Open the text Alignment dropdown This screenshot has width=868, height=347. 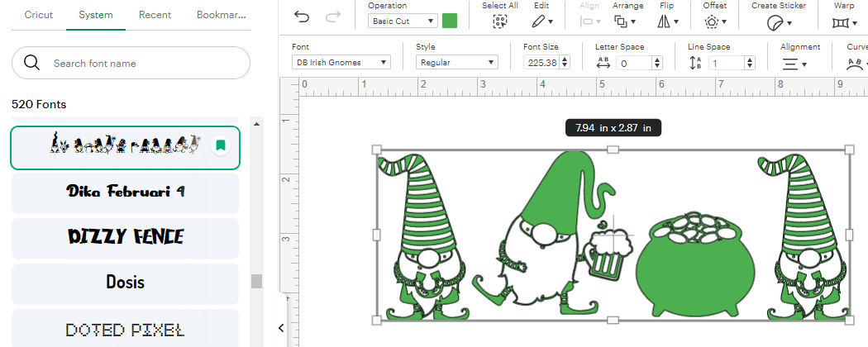coord(794,64)
